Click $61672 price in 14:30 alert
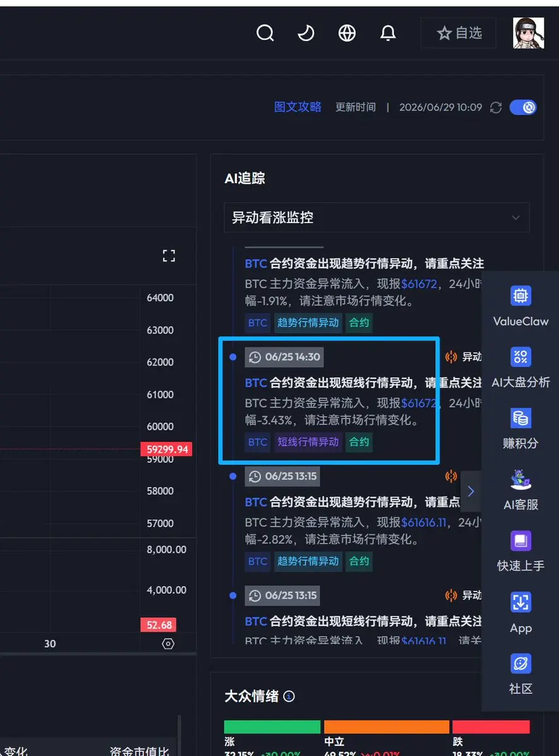 tap(418, 403)
